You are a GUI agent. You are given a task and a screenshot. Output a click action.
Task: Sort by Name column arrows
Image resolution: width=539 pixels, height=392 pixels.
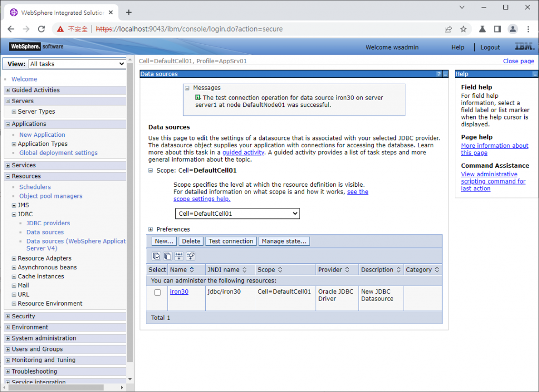(192, 270)
